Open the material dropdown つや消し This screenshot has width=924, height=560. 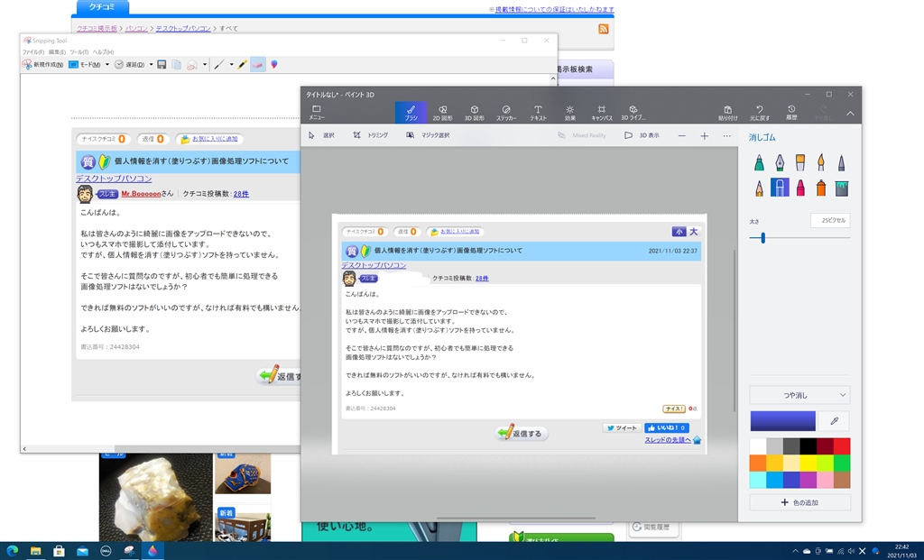tap(799, 395)
